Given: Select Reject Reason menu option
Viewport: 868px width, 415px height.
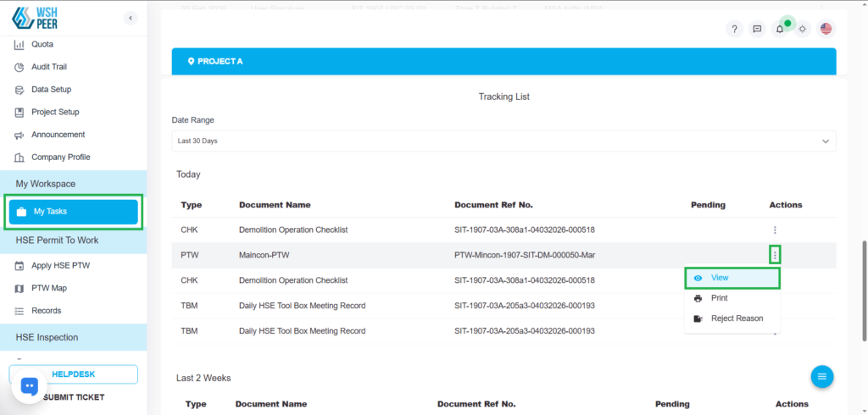Looking at the screenshot, I should coord(736,318).
